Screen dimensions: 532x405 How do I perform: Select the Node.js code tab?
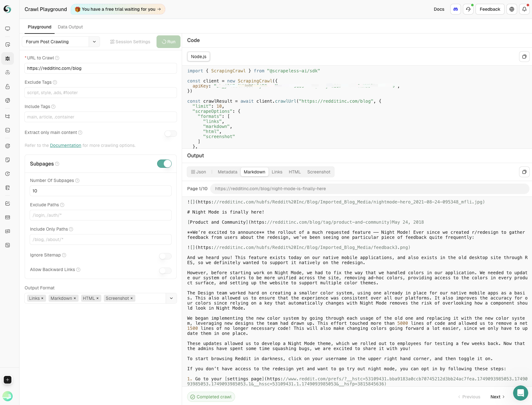[199, 57]
